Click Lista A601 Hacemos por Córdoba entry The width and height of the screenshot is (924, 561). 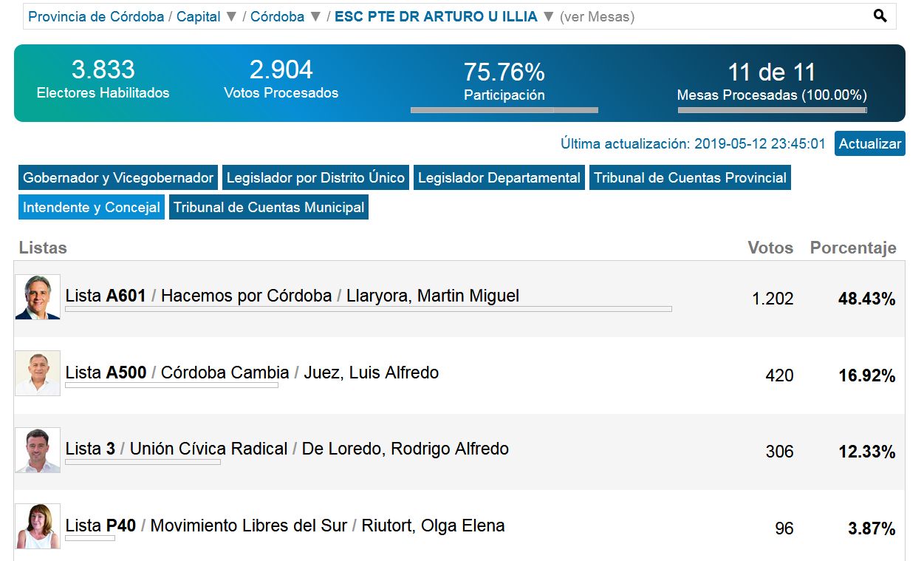point(292,296)
